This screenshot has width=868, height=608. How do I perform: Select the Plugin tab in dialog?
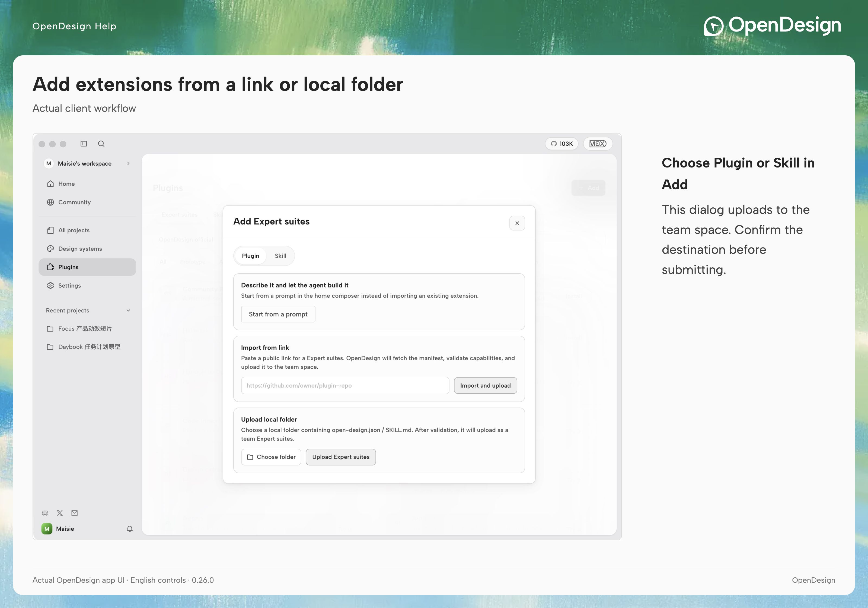point(250,256)
